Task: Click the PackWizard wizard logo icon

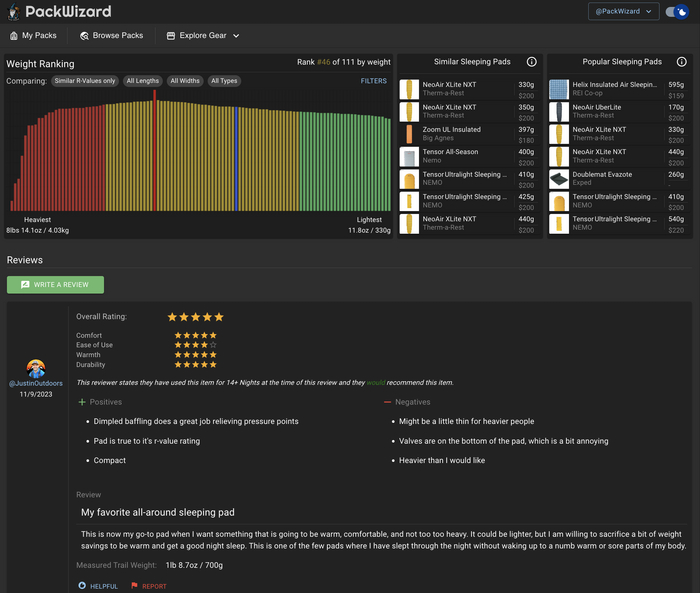Action: pyautogui.click(x=14, y=12)
